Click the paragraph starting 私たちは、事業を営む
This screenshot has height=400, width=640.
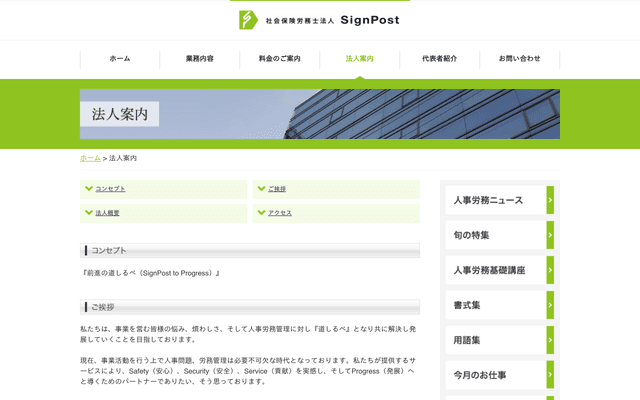click(248, 334)
